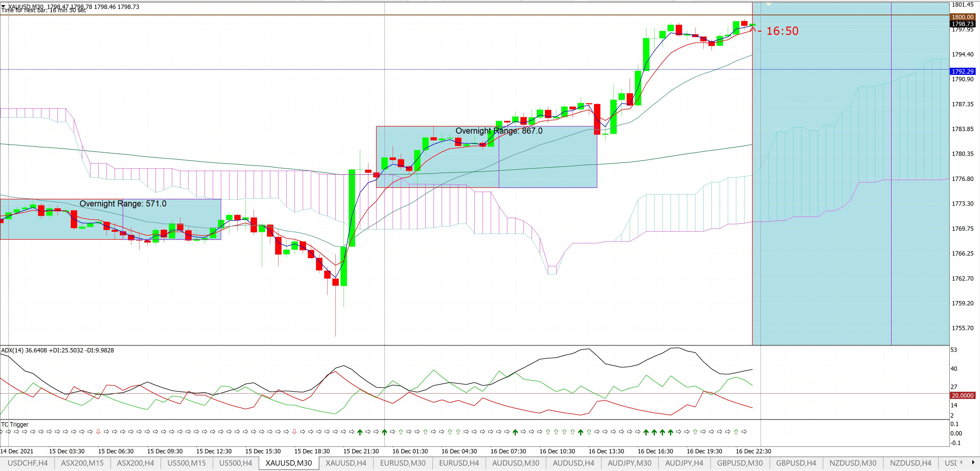Click the 'TC Trigger' indicator label

(15, 424)
